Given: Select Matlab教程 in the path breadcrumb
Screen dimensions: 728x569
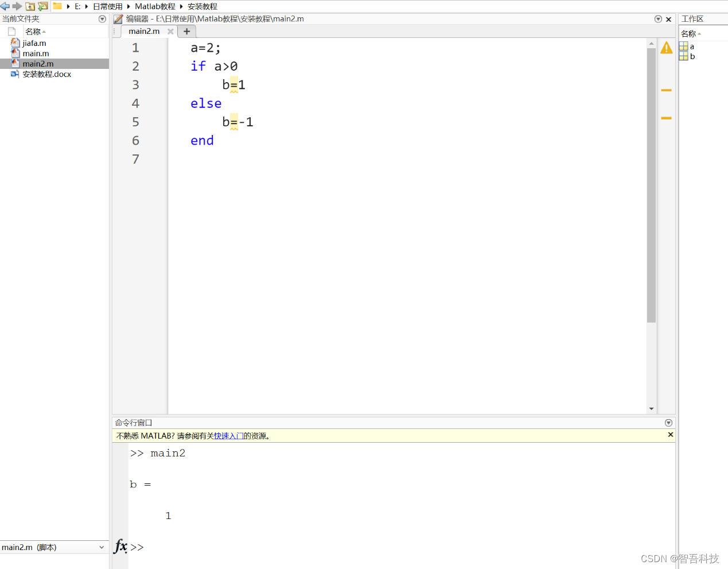Looking at the screenshot, I should (156, 6).
